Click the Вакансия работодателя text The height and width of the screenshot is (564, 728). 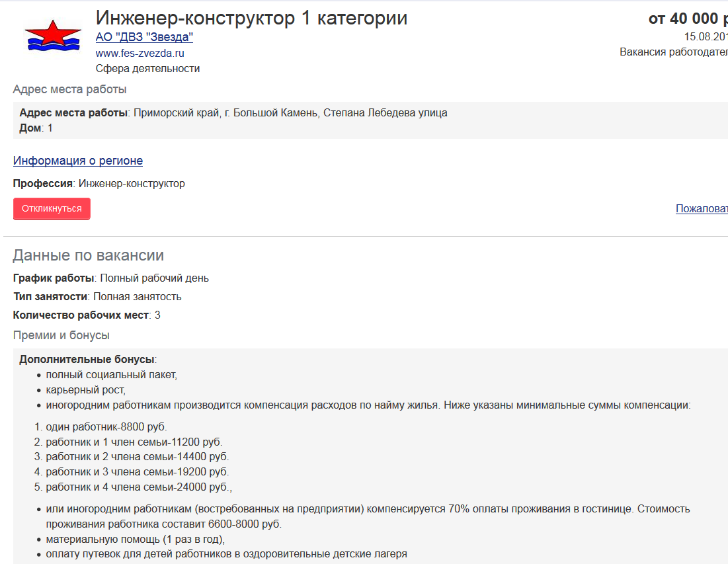[673, 52]
